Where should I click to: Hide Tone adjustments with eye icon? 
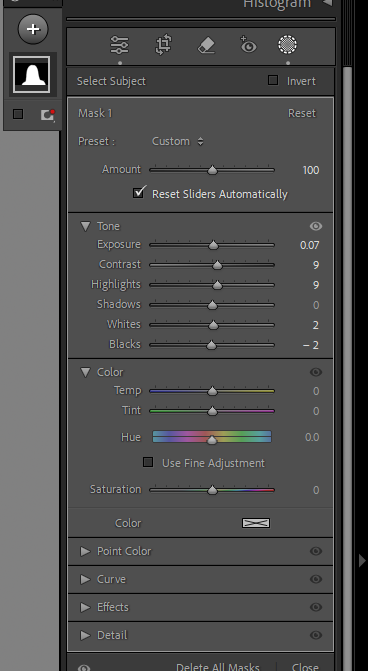pos(316,226)
